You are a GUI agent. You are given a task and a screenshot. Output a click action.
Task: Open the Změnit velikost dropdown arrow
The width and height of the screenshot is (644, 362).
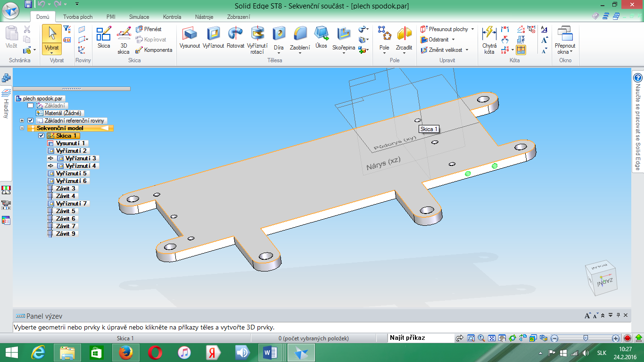[x=467, y=50]
